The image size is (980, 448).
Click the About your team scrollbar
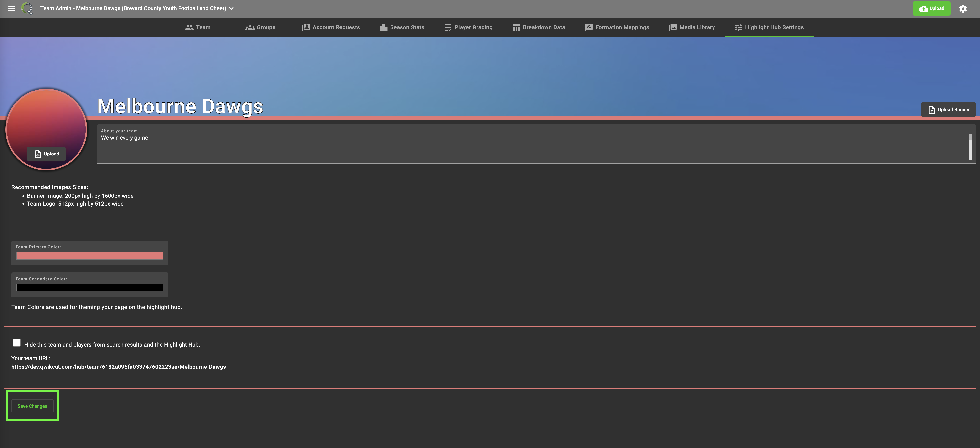coord(970,146)
